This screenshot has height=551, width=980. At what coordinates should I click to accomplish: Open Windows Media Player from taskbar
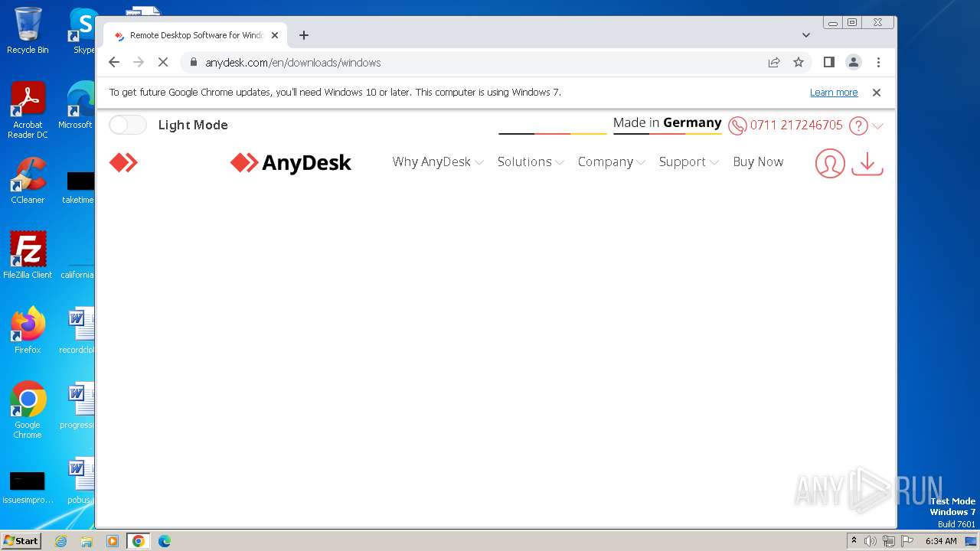pos(113,541)
